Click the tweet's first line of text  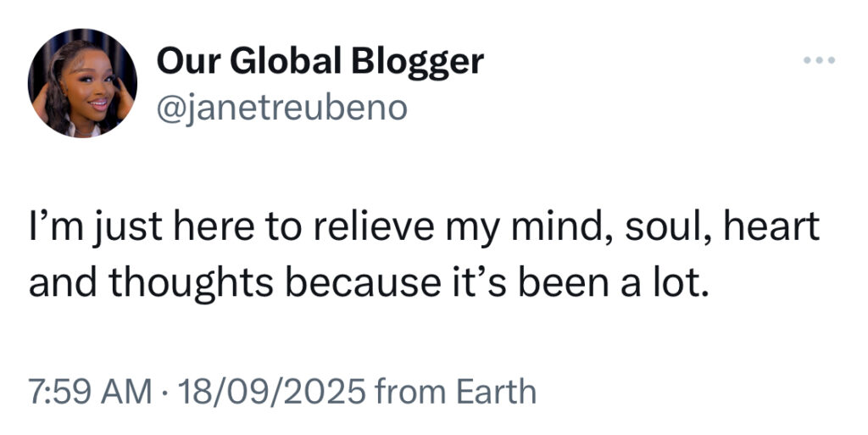coord(425,229)
